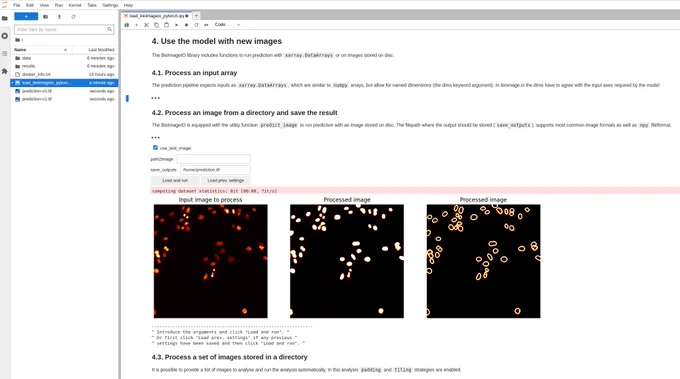
Task: Sort files by Last Modified column
Action: 95,50
